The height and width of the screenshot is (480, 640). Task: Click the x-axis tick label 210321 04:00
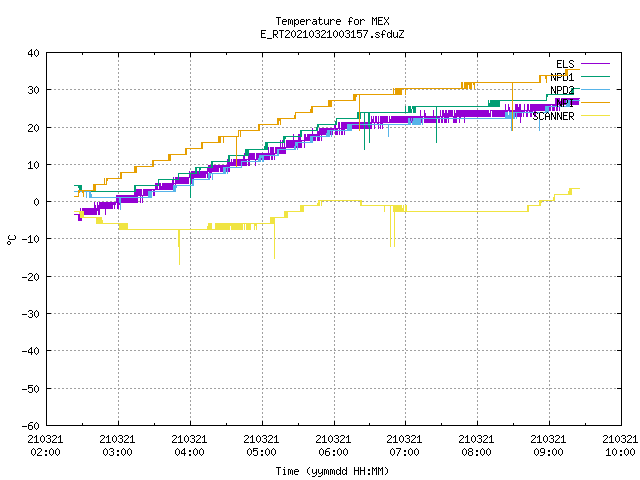click(189, 446)
